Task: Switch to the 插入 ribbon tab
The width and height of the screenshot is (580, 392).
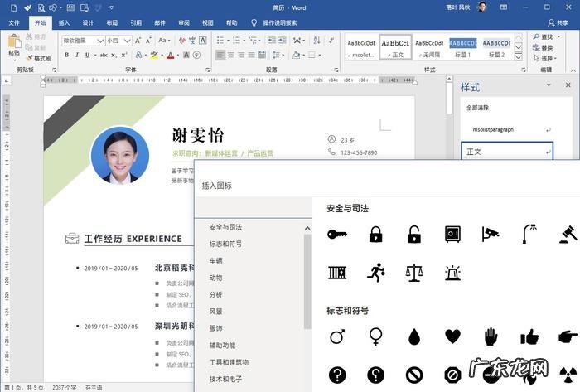Action: [x=64, y=23]
